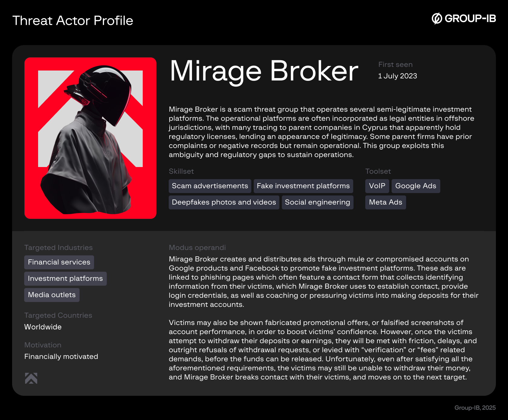Click the Deepfakes photos and videos tag
508x420 pixels.
pos(224,202)
